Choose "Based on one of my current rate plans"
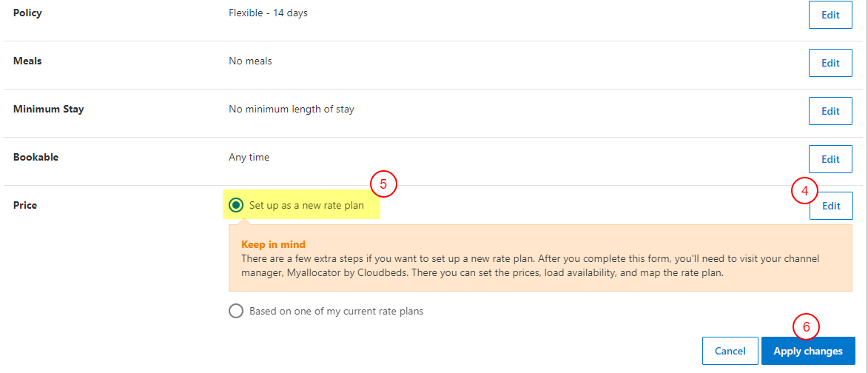Screen dimensions: 868x373 tap(236, 311)
